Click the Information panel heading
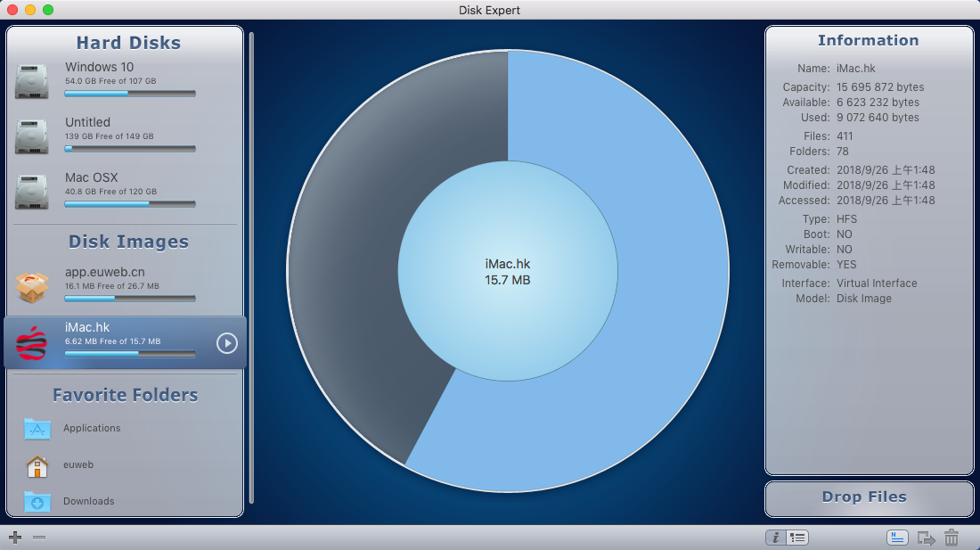The image size is (980, 550). coord(868,41)
